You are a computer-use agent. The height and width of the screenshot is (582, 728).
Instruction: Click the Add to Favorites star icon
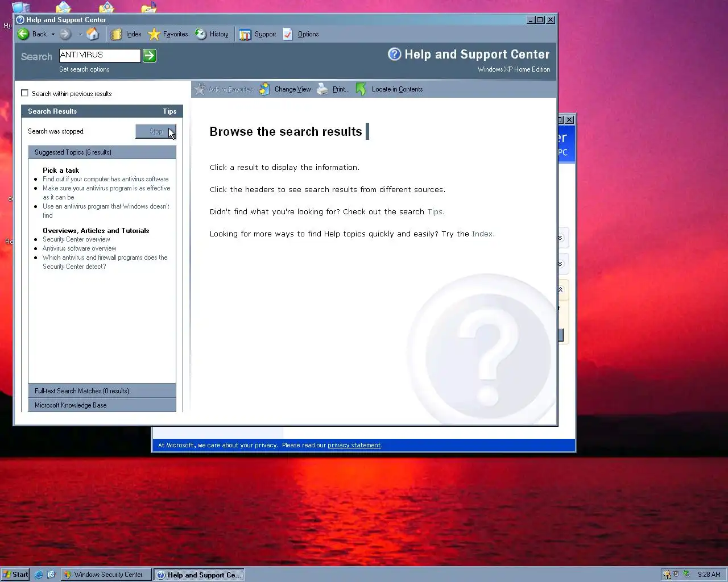click(200, 89)
